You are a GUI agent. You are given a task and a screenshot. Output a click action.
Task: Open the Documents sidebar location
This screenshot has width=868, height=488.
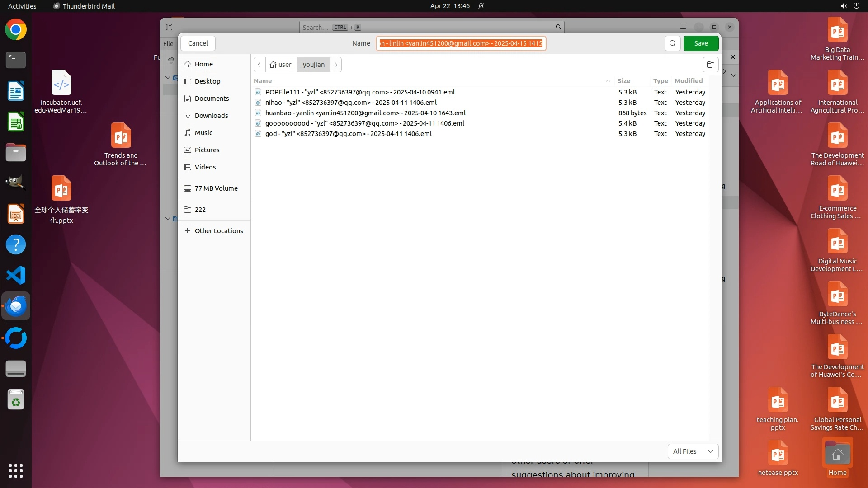[x=212, y=99]
